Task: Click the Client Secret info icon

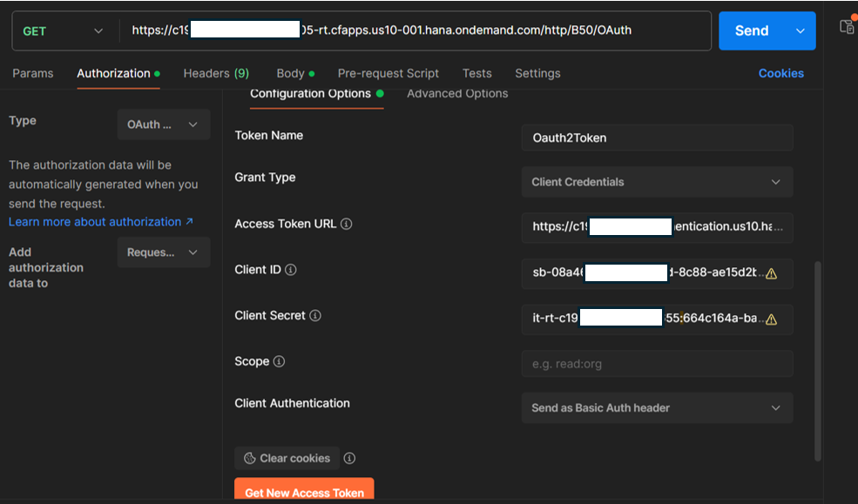Action: (x=315, y=316)
